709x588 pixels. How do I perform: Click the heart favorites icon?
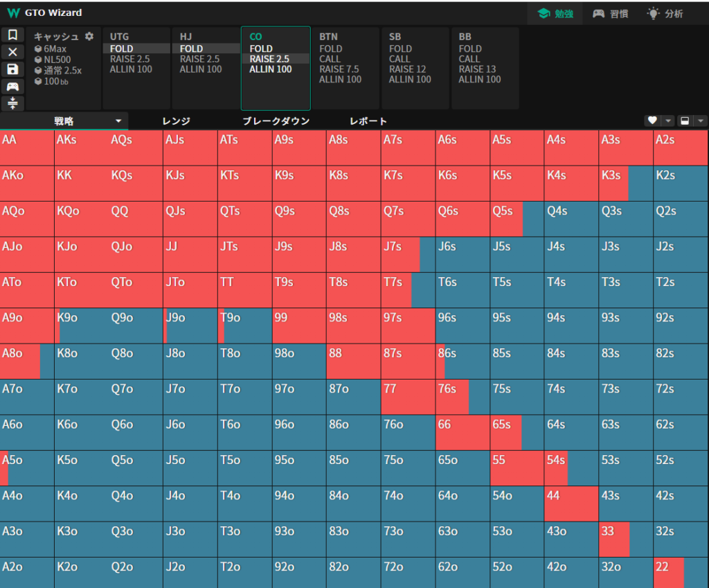[652, 121]
